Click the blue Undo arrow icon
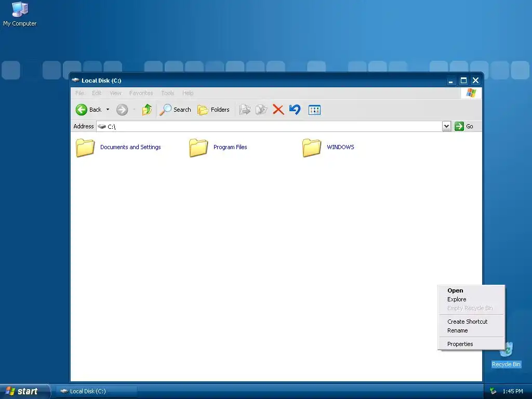 (295, 110)
